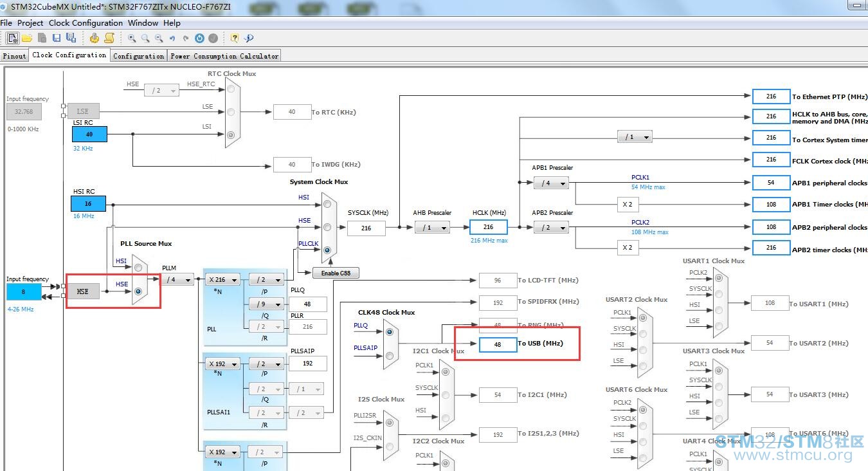The width and height of the screenshot is (868, 471).
Task: Select HSE in System Clock Mux
Action: coord(328,227)
